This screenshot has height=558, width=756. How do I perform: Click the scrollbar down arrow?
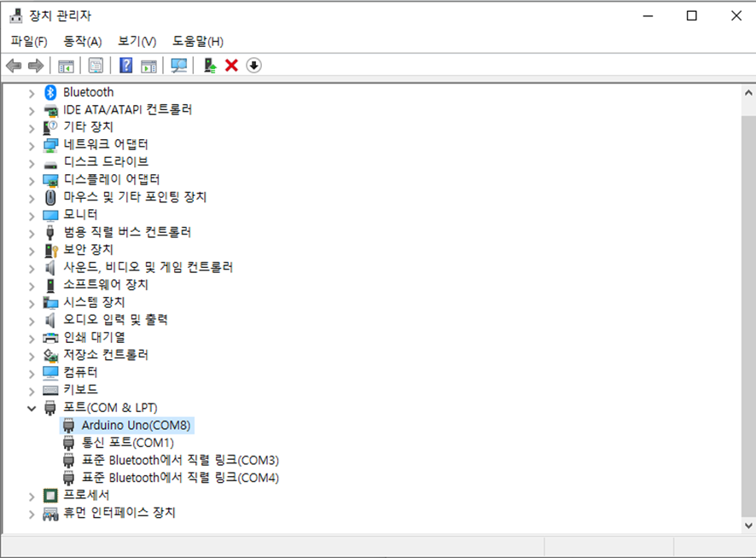748,526
